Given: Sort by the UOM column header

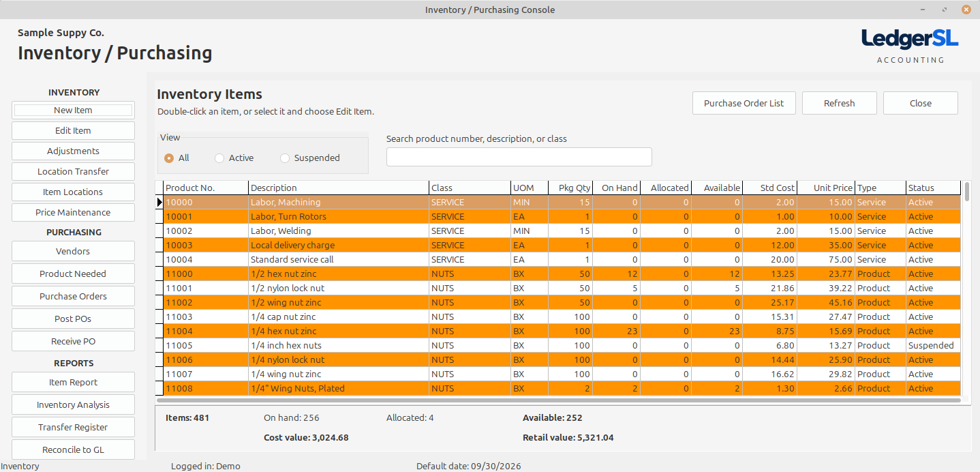Looking at the screenshot, I should (530, 188).
